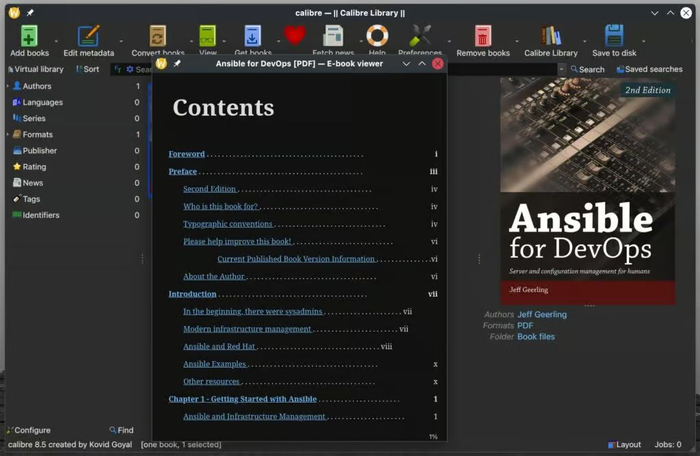The width and height of the screenshot is (700, 456).
Task: Click the Jeff Geerling author link
Action: click(x=541, y=314)
